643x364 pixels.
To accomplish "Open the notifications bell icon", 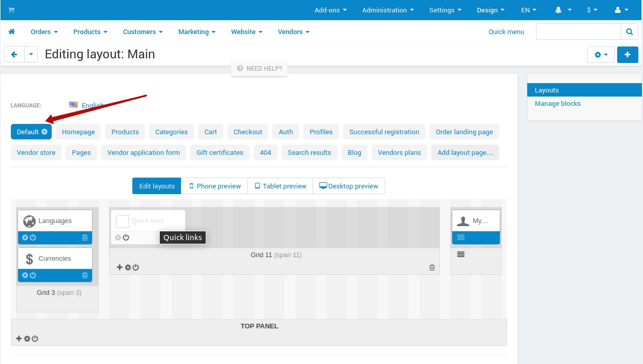I will [x=558, y=10].
